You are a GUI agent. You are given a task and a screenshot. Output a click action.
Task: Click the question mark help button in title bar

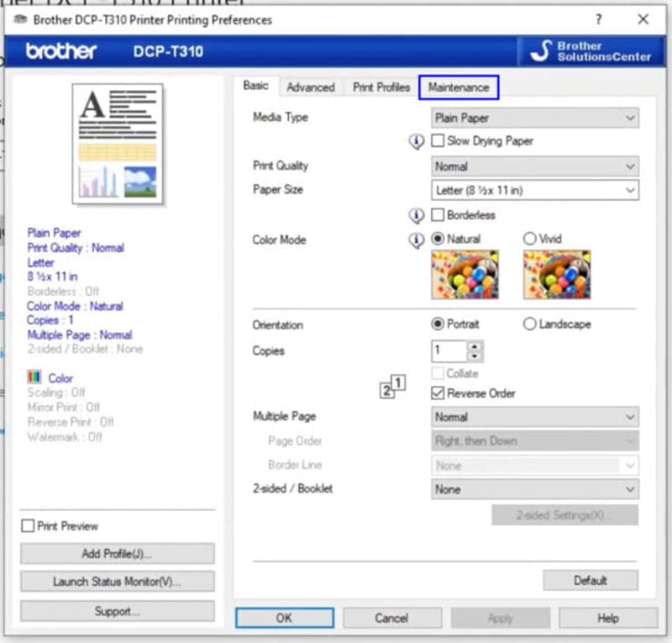tap(599, 19)
